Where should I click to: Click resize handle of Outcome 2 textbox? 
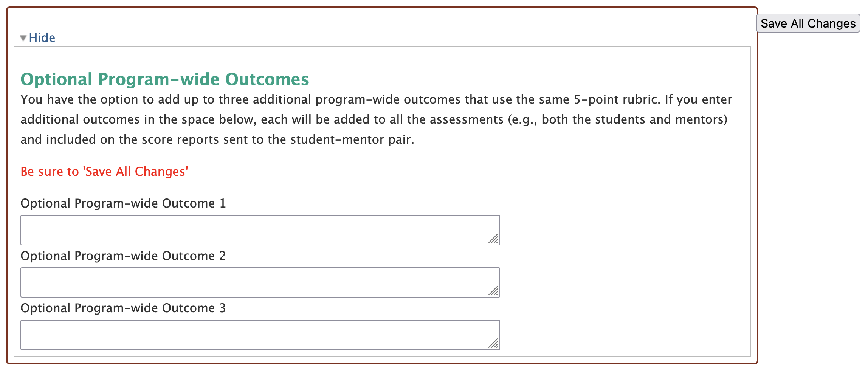click(494, 291)
